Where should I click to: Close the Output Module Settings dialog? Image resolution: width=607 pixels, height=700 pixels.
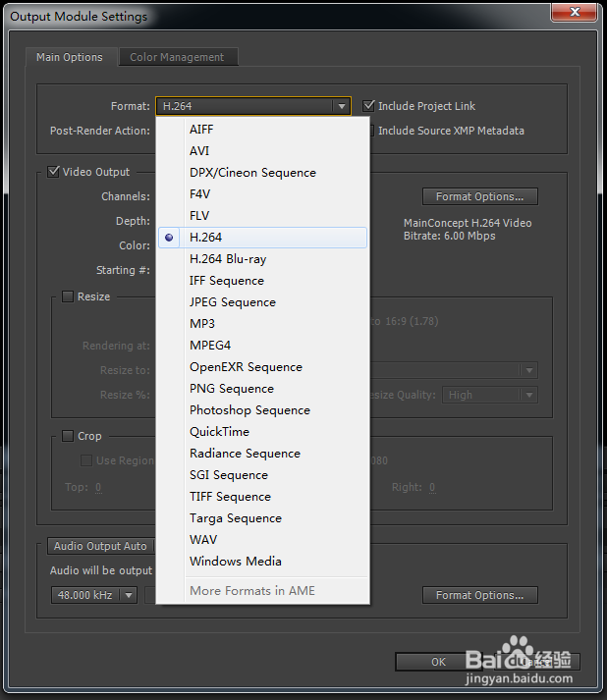(x=575, y=12)
